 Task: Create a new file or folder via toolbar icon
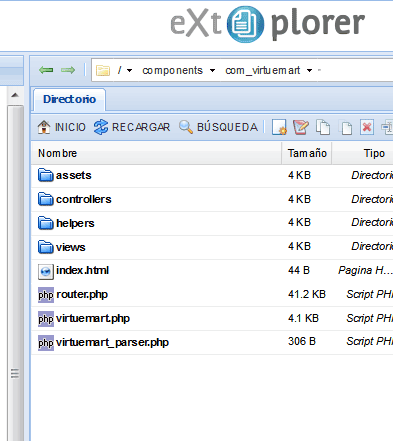tap(279, 127)
